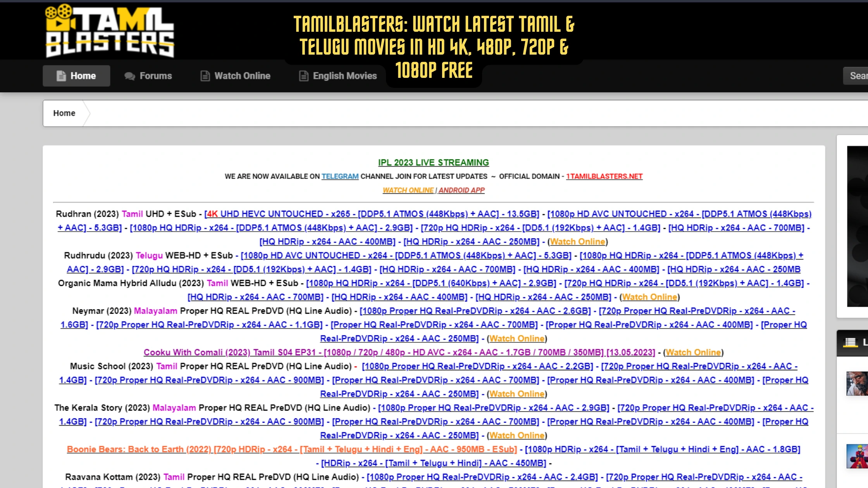The width and height of the screenshot is (868, 488).
Task: Open the TELEGRAM channel link
Action: tap(340, 177)
